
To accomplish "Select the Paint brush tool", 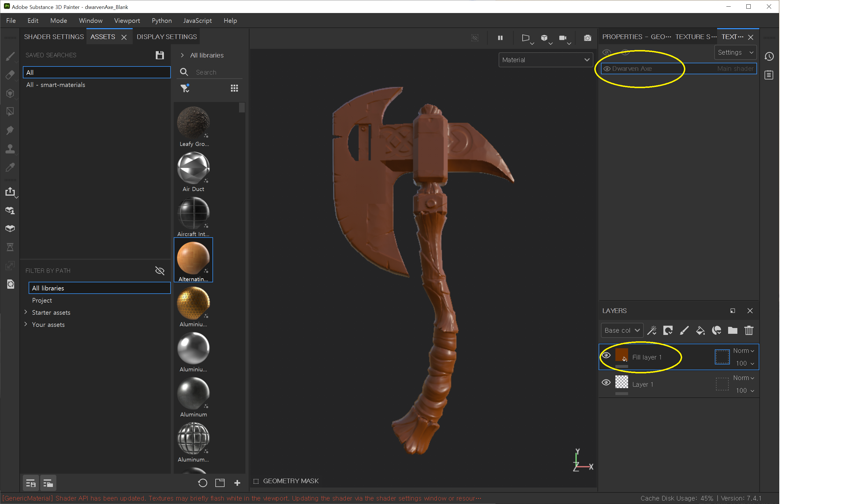I will 10,56.
